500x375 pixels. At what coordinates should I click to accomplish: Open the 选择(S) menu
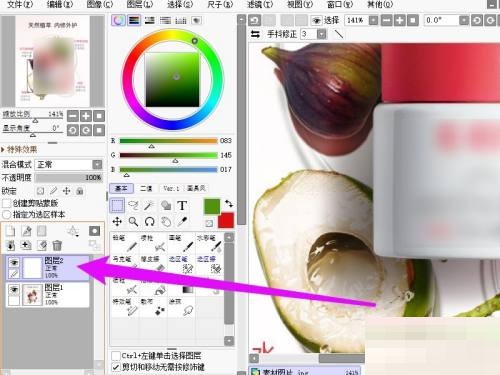(x=180, y=5)
